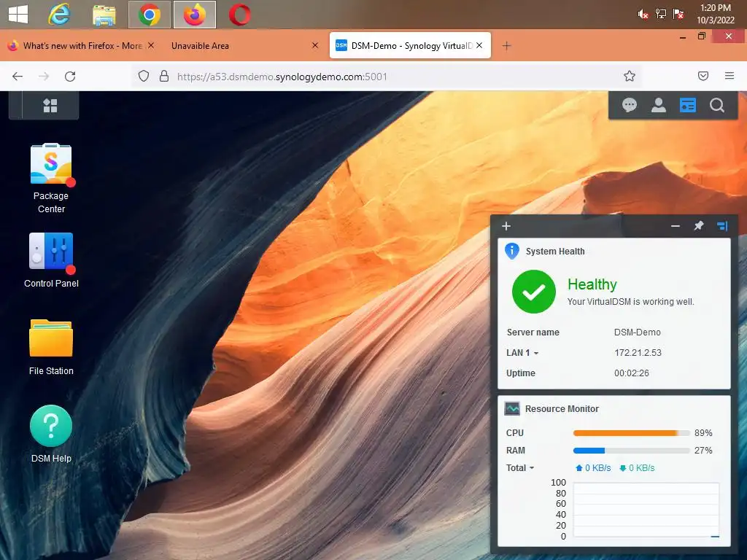This screenshot has height=560, width=747.
Task: Pin the widget panel with pushpin icon
Action: coord(698,226)
